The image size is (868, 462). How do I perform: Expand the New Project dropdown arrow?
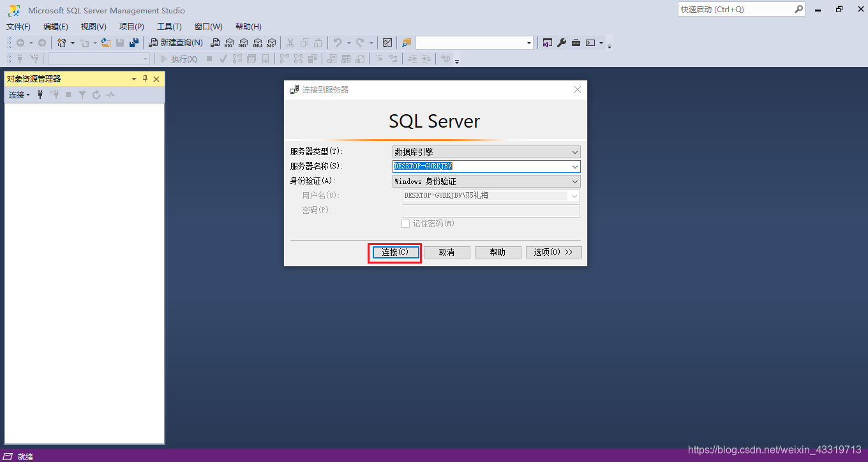click(72, 43)
